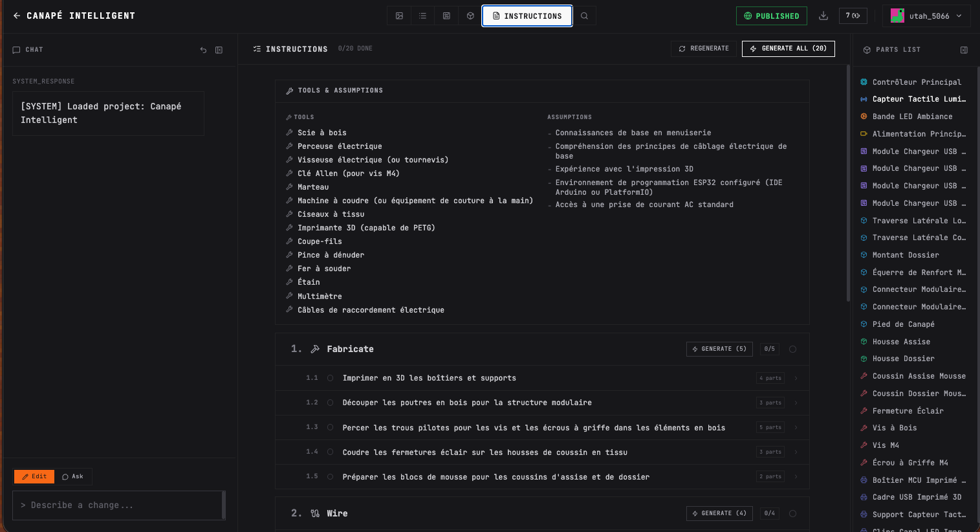The image size is (980, 532).
Task: Go back using the arrow beside Canapé Intelligent
Action: (x=17, y=16)
